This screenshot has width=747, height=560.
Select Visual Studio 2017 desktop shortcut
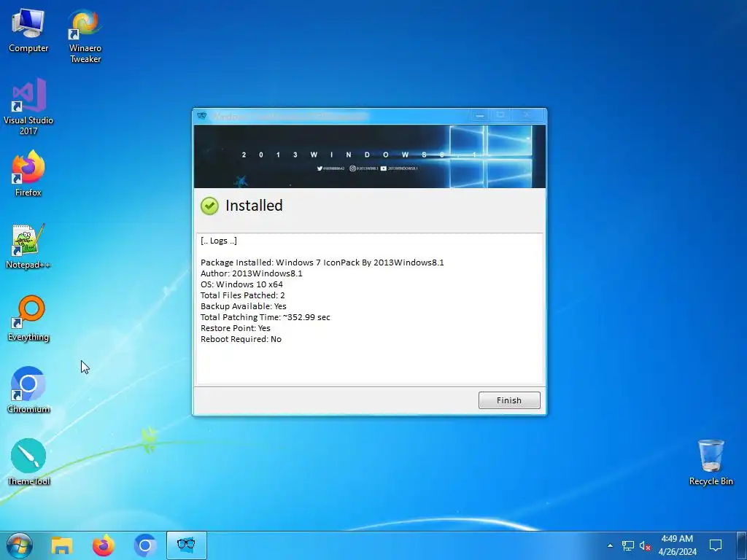click(28, 106)
